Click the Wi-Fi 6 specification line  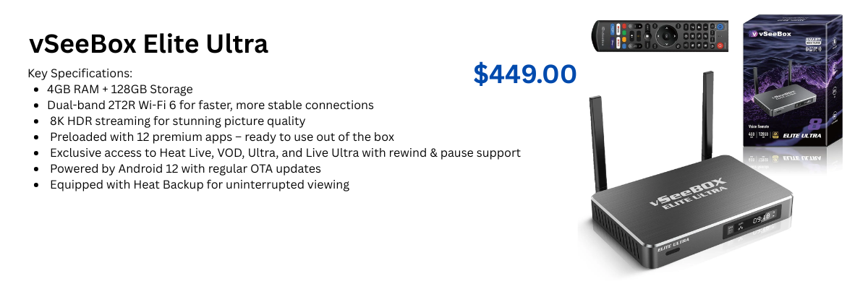click(x=210, y=105)
